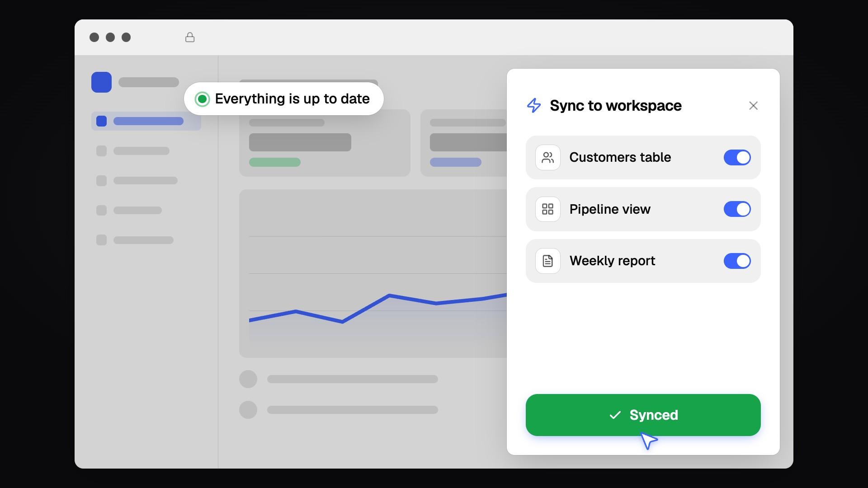This screenshot has width=868, height=488.
Task: Switch off Weekly report toggle
Action: point(737,261)
